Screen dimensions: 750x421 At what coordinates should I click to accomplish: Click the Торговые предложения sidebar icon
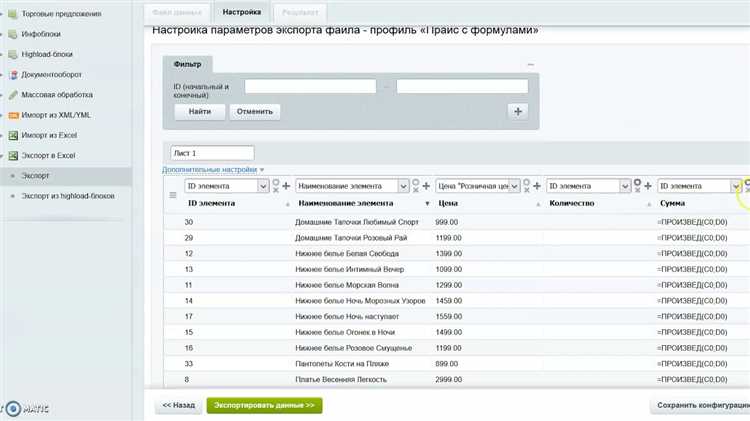(13, 14)
